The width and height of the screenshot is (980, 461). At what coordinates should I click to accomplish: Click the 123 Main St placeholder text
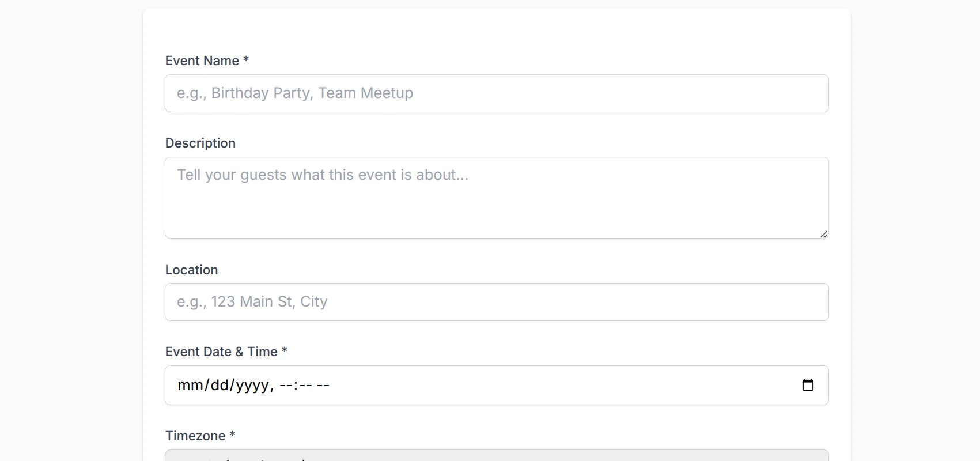point(252,301)
